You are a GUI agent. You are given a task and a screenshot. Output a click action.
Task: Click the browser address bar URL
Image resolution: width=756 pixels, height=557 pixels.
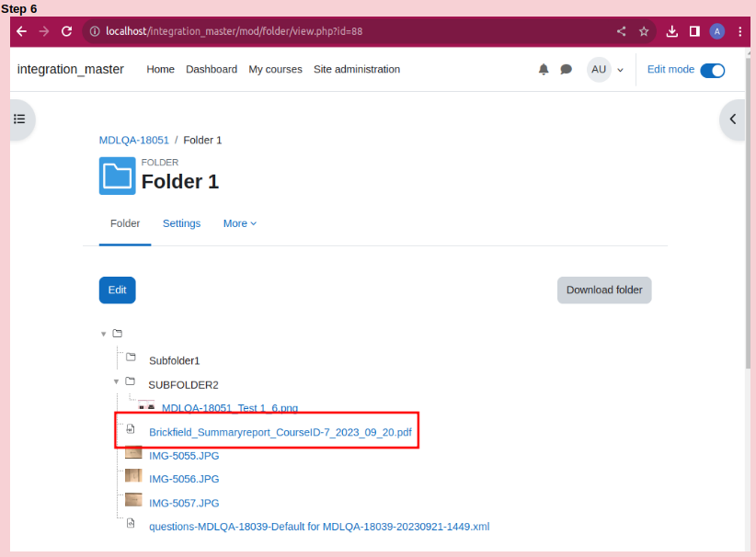pyautogui.click(x=234, y=31)
